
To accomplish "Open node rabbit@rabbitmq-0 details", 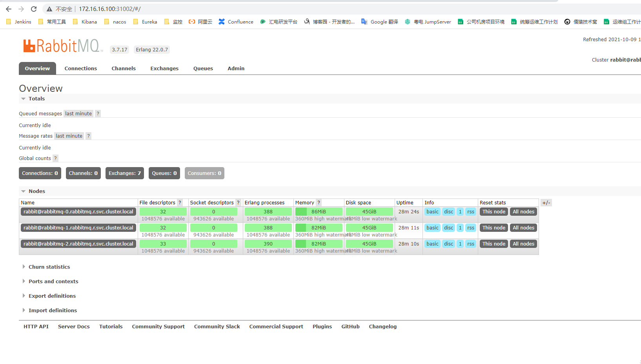I will (78, 212).
